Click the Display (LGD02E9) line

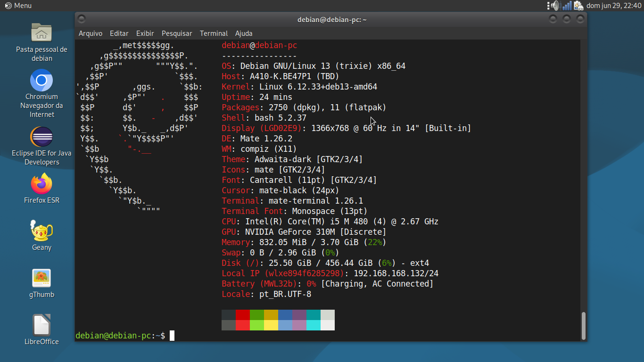click(x=347, y=128)
